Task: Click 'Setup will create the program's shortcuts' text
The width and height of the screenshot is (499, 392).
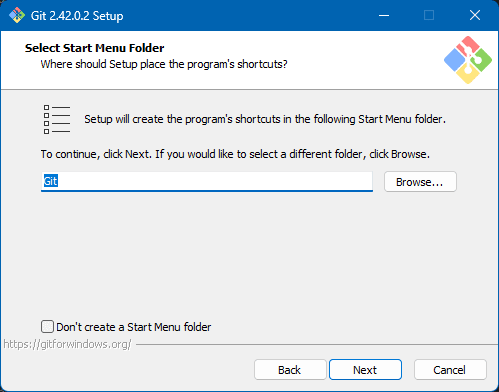Action: [x=265, y=119]
